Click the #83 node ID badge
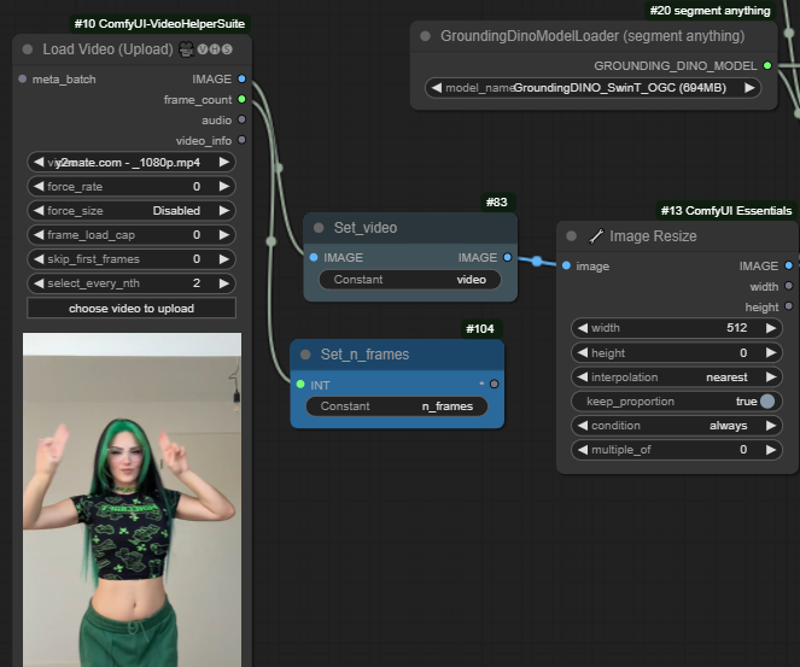800x667 pixels. [496, 202]
